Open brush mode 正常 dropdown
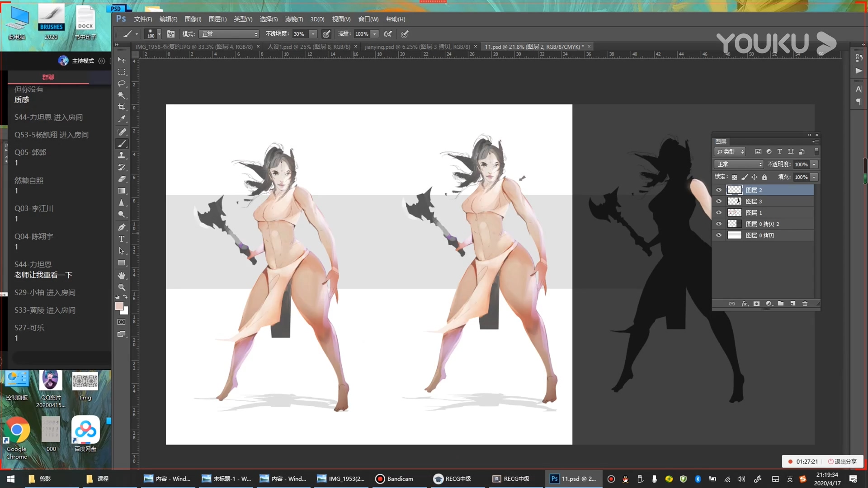The image size is (868, 488). [229, 34]
